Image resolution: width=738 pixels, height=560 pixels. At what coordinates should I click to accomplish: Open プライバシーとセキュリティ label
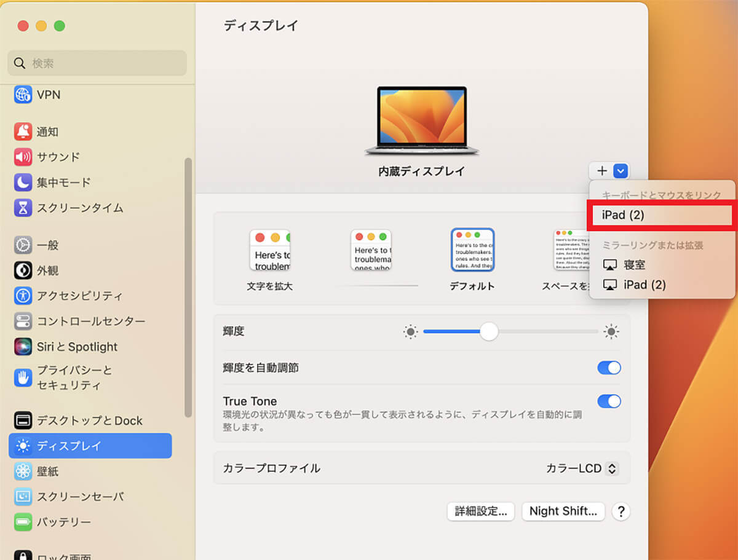coord(74,377)
